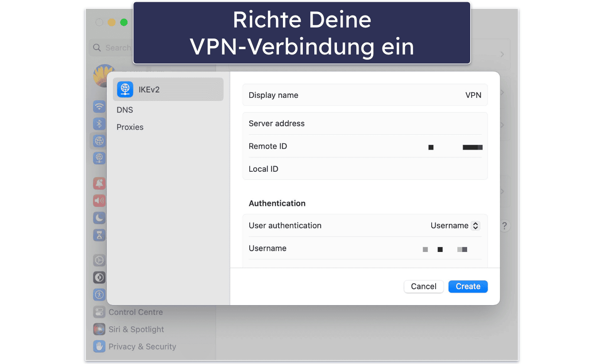Click into the Username text field

(x=365, y=248)
